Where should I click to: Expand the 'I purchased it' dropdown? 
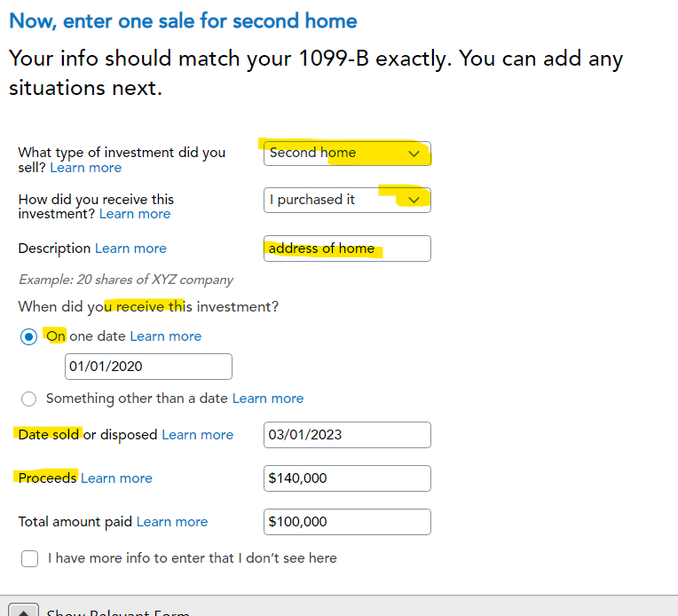point(347,200)
